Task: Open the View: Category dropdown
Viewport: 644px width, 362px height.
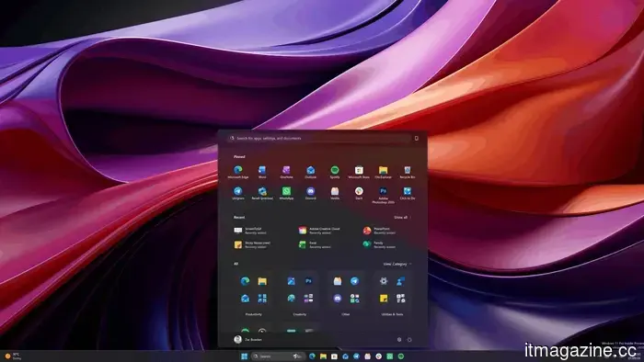Action: tap(397, 264)
